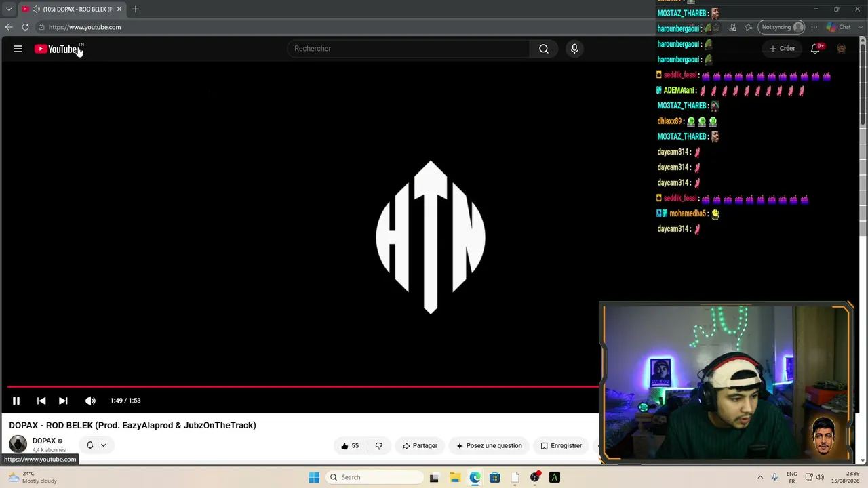This screenshot has width=868, height=488.
Task: Switch the ENG FR input language
Action: pyautogui.click(x=792, y=477)
